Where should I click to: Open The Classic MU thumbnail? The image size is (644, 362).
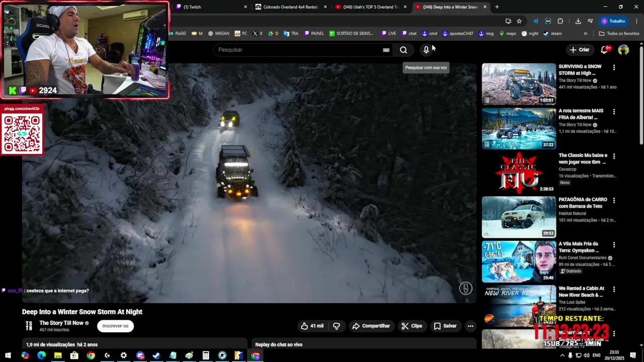click(519, 173)
